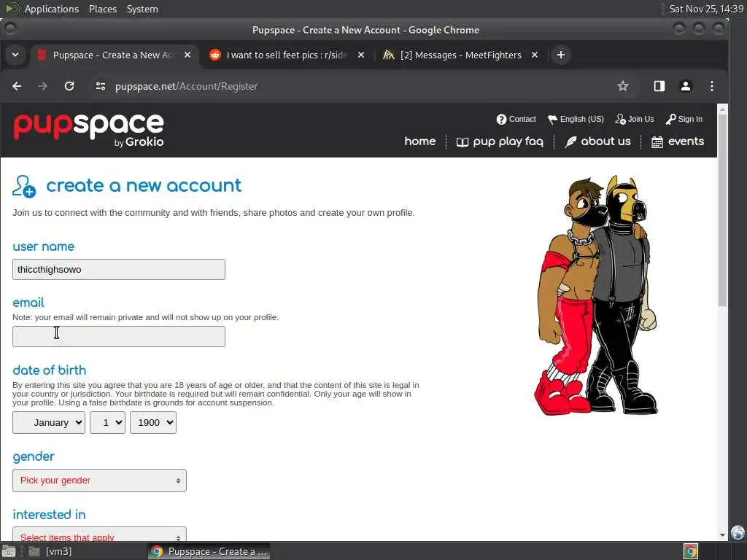Open the tab search dropdown
The width and height of the screenshot is (747, 560).
[15, 55]
